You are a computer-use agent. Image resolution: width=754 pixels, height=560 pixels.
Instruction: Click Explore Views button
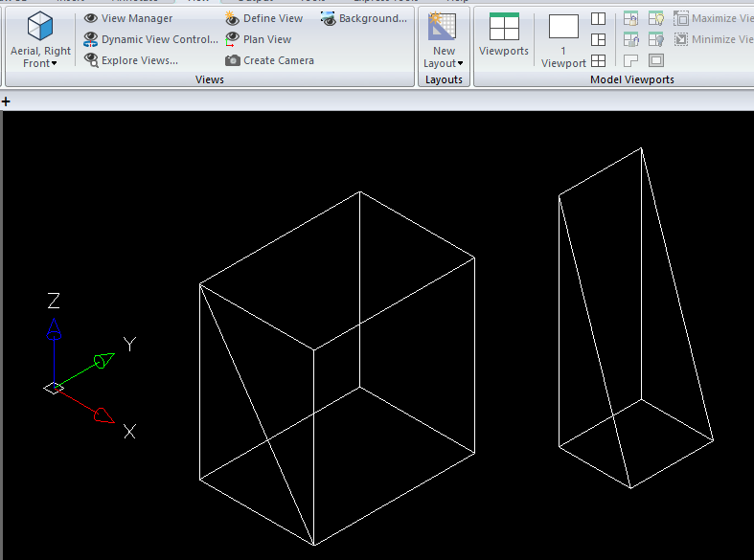(131, 60)
